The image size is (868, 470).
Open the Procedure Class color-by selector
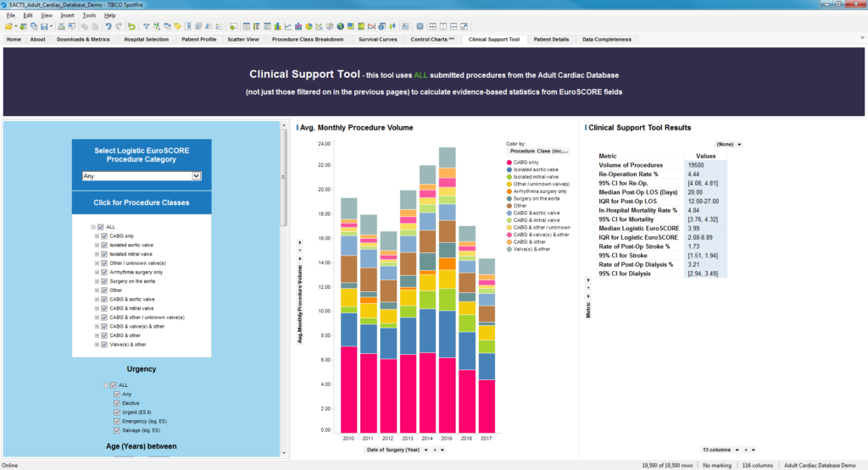pos(538,151)
